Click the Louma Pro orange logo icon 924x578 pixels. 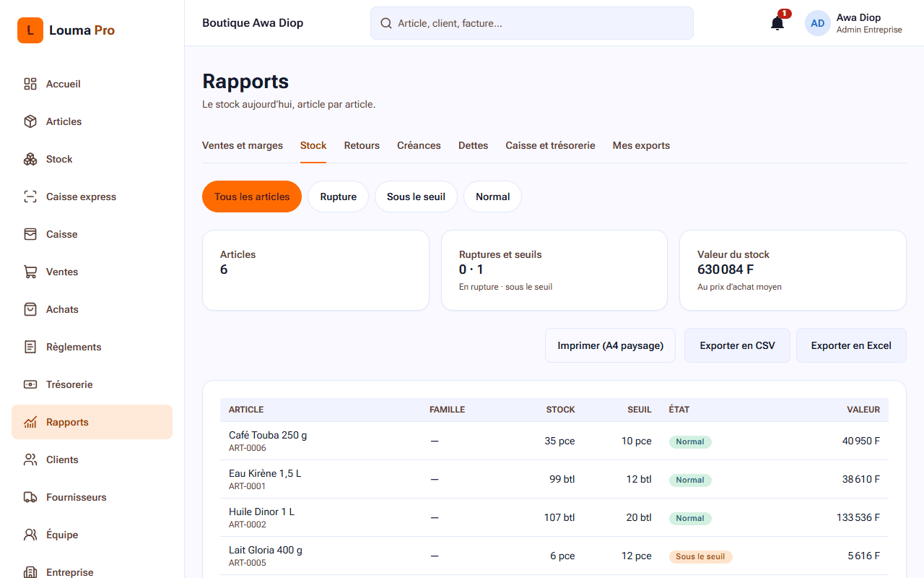tap(30, 30)
